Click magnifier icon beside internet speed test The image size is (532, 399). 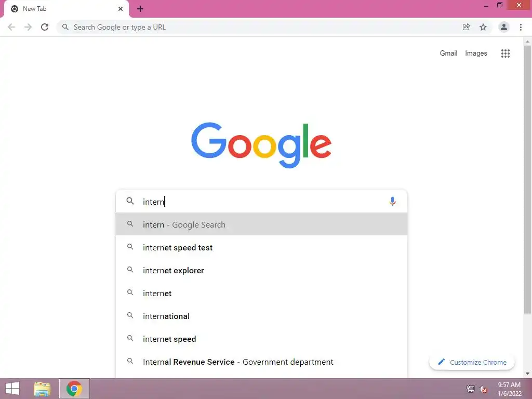point(130,247)
